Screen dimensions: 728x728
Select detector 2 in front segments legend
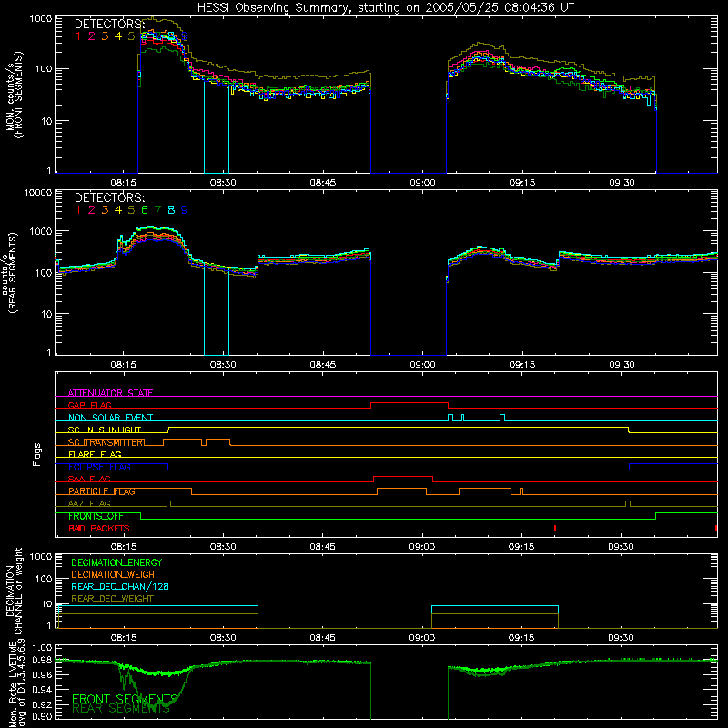(x=92, y=36)
